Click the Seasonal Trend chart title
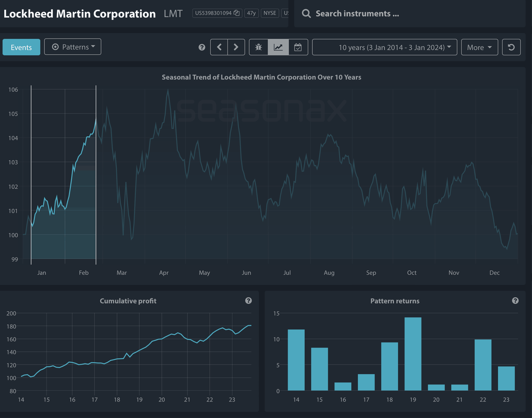Screen dimensions: 532x418 tap(261, 77)
